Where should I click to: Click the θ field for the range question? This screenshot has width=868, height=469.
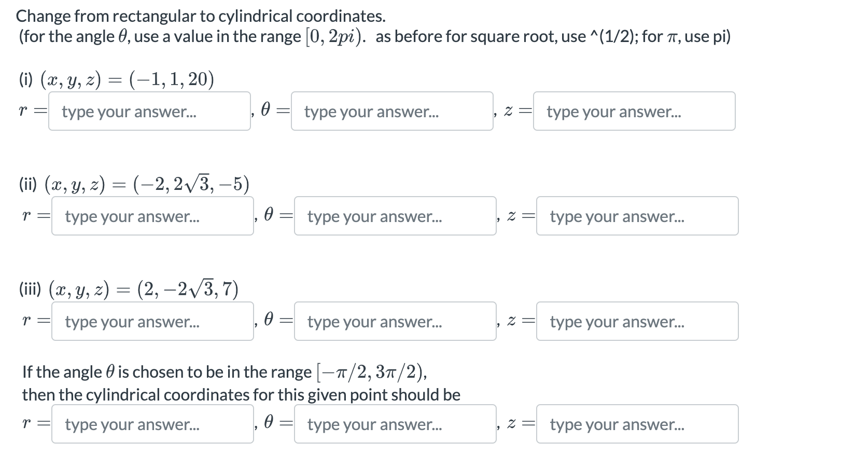point(395,424)
